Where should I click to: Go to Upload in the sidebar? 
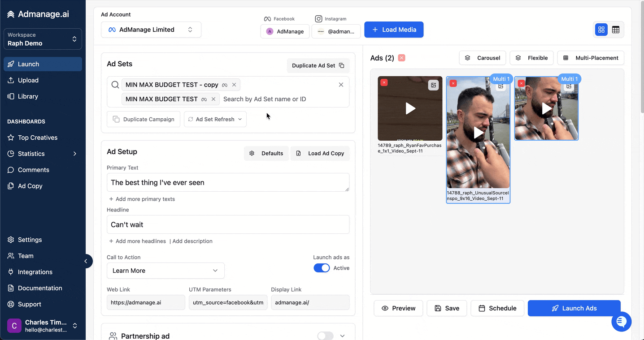(43, 80)
